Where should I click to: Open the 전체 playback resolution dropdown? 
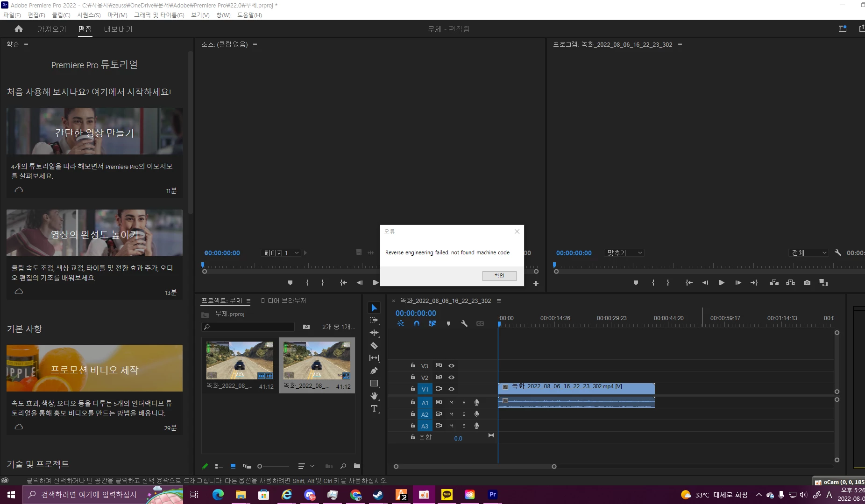[808, 253]
